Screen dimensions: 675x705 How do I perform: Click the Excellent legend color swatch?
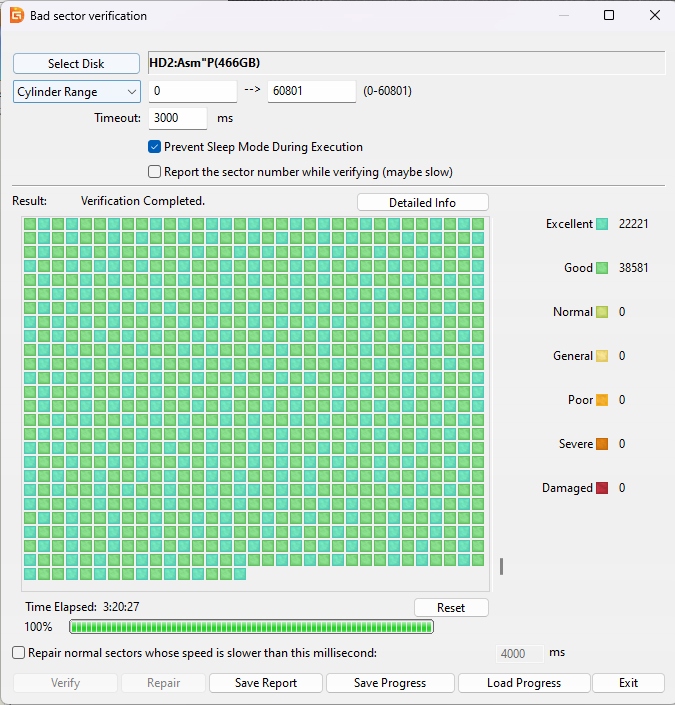pos(602,224)
